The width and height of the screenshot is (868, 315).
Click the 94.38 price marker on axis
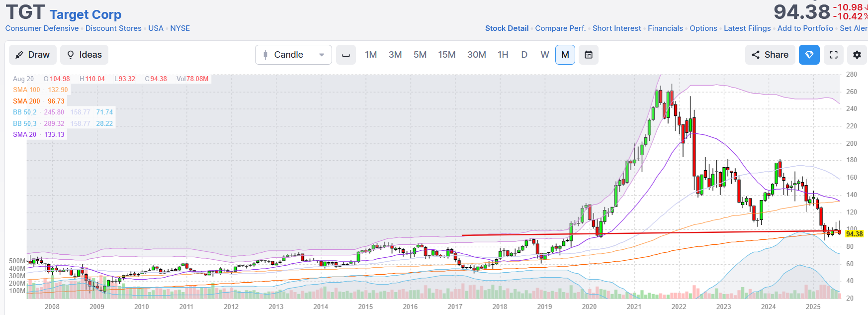(x=854, y=234)
